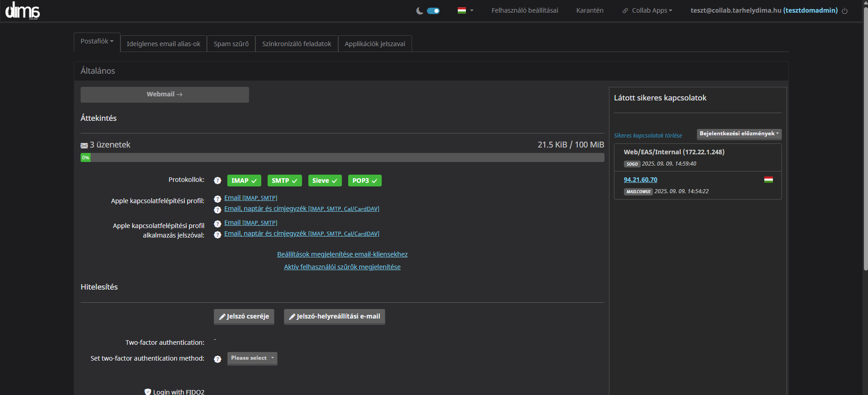Click the envelope icon beside 3 üzenetek
The width and height of the screenshot is (868, 395).
point(84,145)
